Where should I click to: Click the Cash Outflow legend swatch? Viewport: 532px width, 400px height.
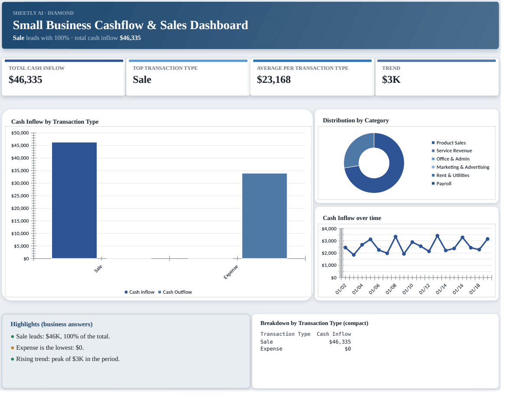point(160,292)
